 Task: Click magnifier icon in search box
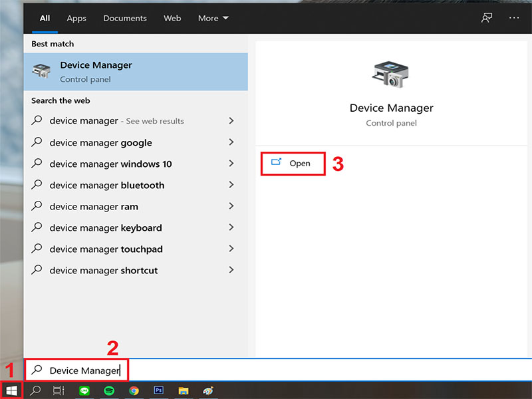[x=37, y=370]
